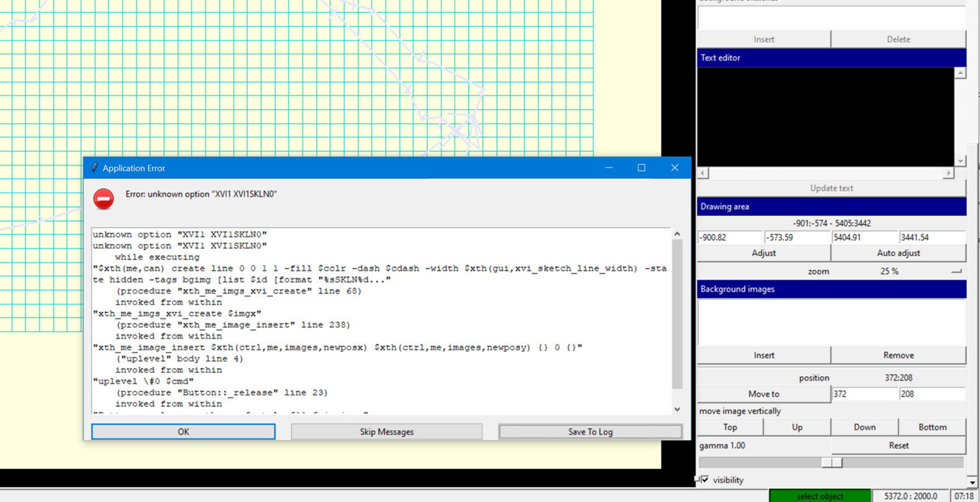Click the Auto adjust button

(898, 253)
